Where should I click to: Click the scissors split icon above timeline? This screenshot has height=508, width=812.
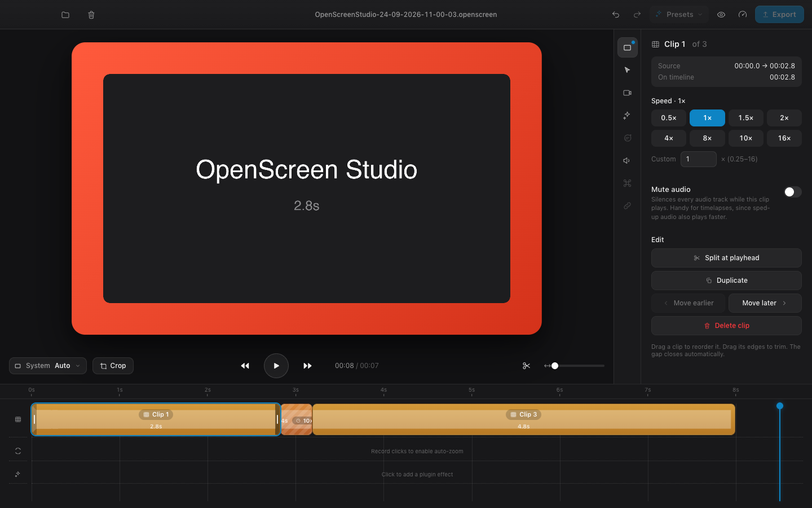click(x=526, y=366)
